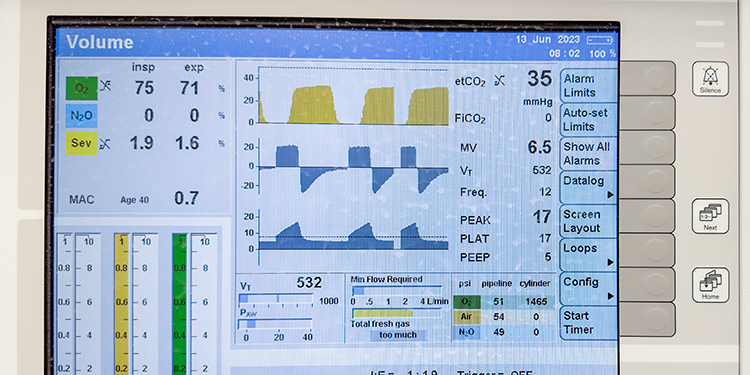Select Auto-set Limits button
Image resolution: width=750 pixels, height=375 pixels.
coord(588,120)
